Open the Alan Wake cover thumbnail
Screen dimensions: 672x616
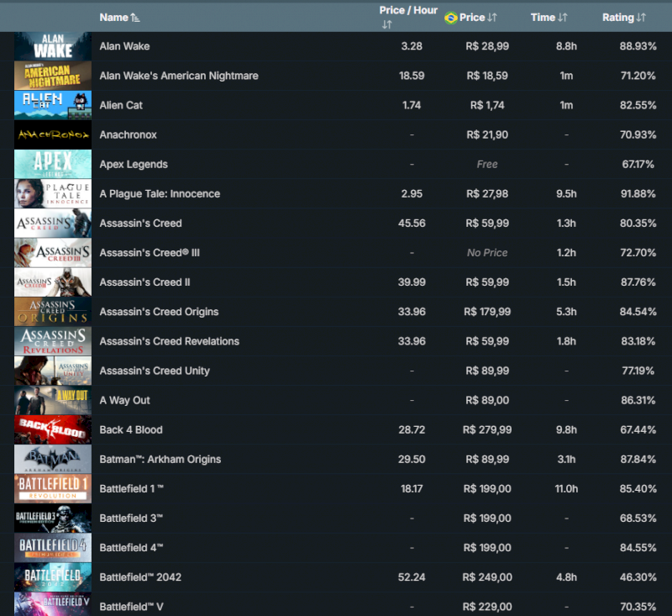pos(53,46)
